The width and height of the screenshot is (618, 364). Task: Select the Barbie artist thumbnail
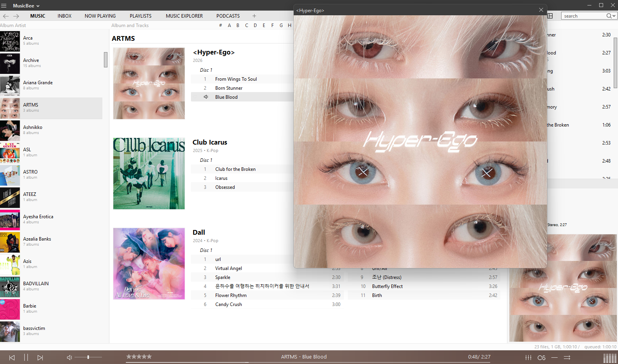tap(10, 309)
